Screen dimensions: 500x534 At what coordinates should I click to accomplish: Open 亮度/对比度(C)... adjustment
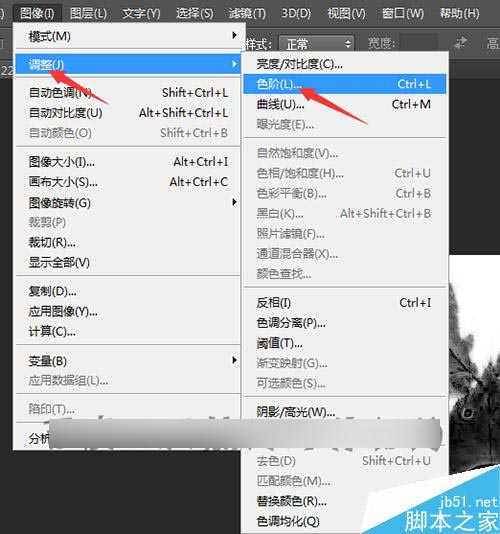click(345, 64)
